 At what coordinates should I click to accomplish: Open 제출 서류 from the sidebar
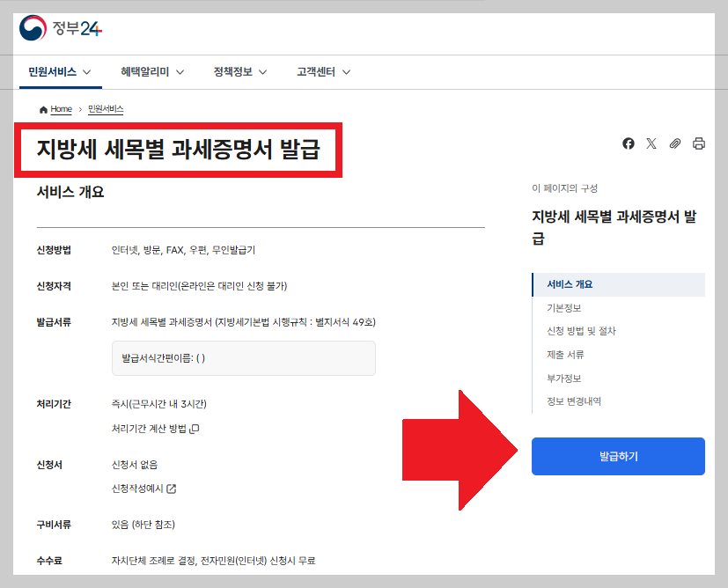(x=565, y=353)
